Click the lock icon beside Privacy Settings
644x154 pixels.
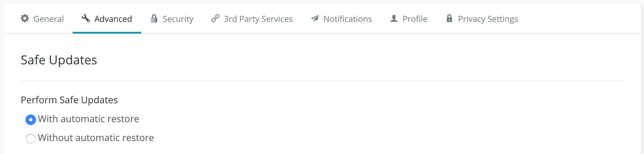pos(449,19)
